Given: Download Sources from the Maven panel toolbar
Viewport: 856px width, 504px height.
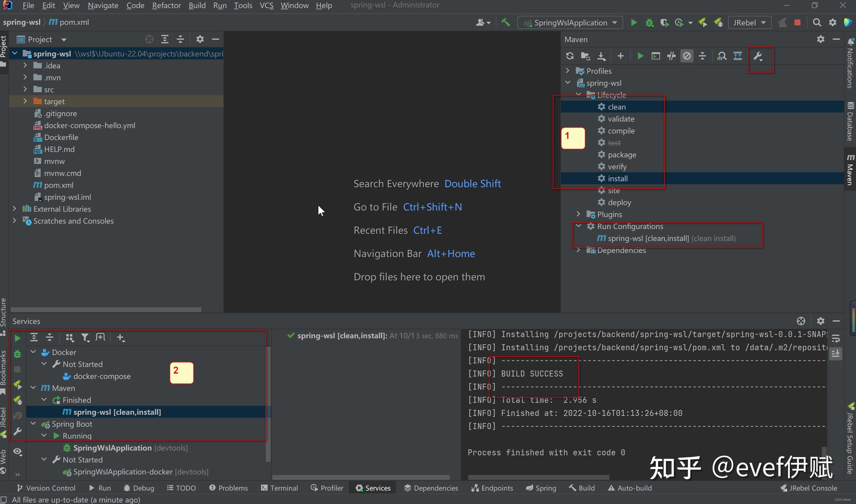Looking at the screenshot, I should (x=601, y=56).
